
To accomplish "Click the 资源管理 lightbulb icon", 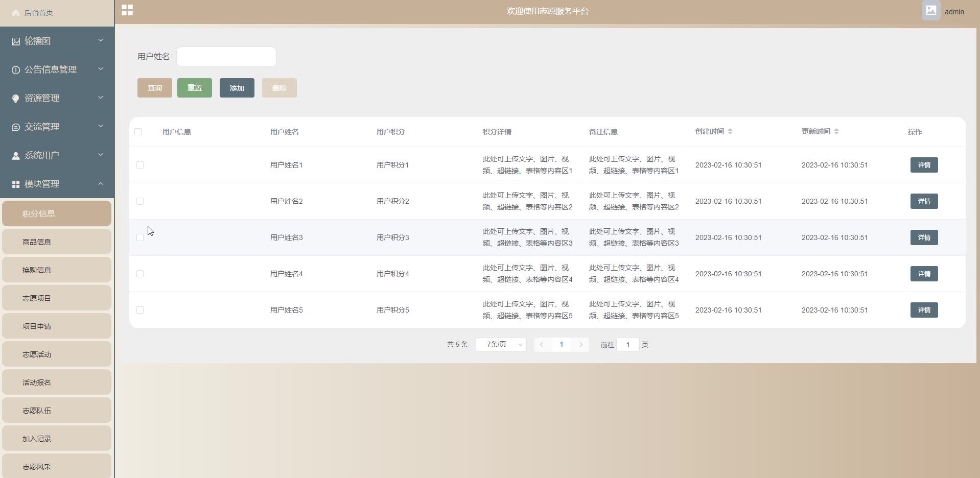I will (16, 99).
